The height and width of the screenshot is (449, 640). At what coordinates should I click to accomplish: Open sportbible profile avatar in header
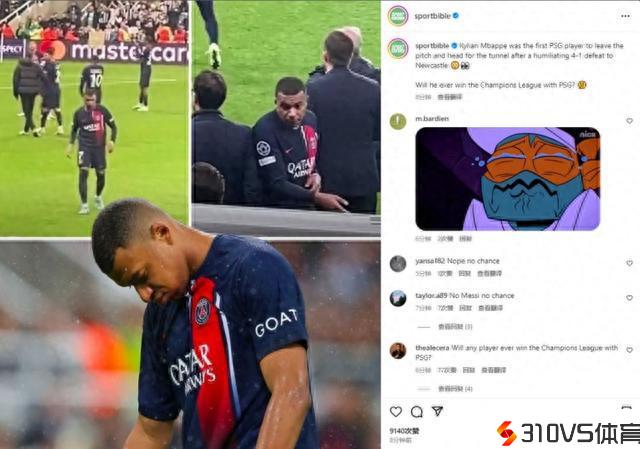398,16
